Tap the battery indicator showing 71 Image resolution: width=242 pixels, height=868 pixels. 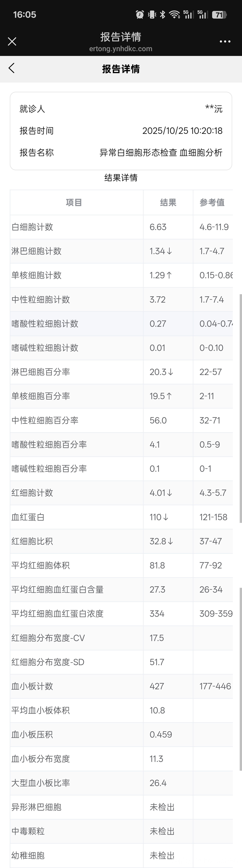(x=219, y=15)
